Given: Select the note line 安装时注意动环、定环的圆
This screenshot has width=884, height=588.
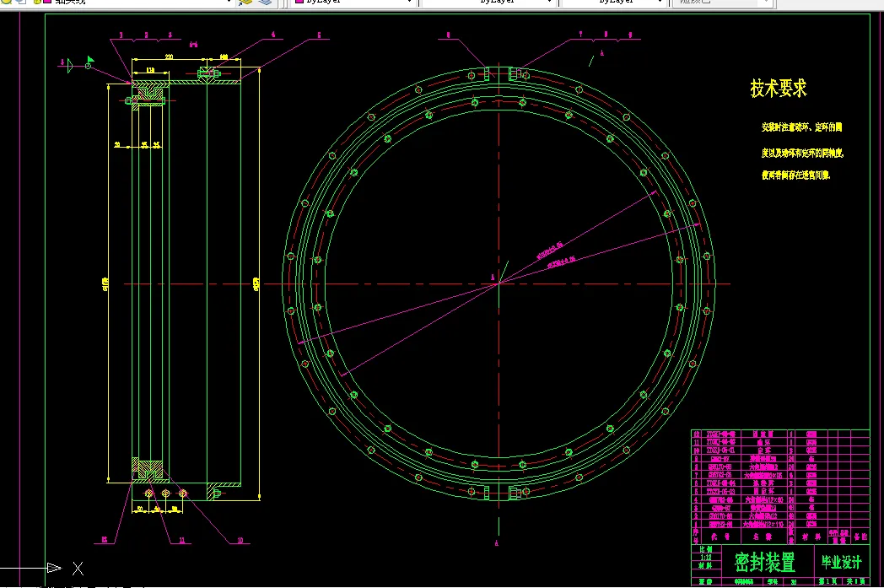Looking at the screenshot, I should click(801, 127).
